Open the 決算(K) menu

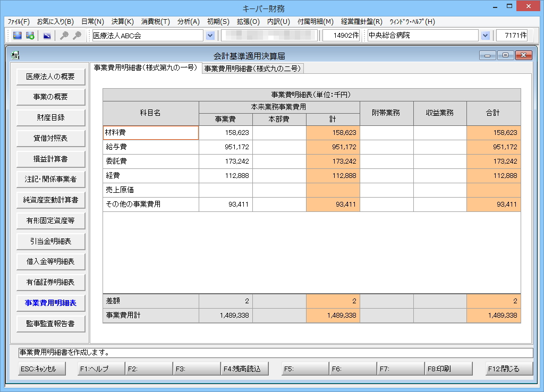click(122, 22)
